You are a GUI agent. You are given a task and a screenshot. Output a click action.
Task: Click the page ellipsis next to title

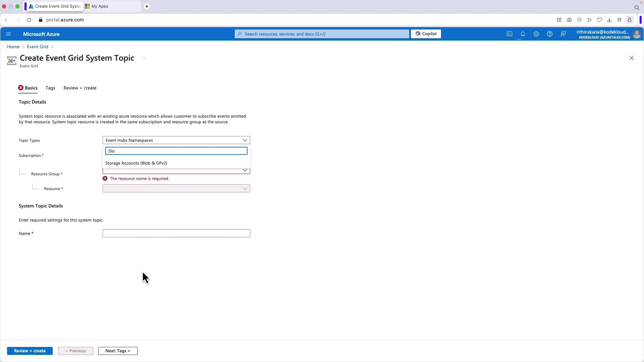(x=145, y=58)
